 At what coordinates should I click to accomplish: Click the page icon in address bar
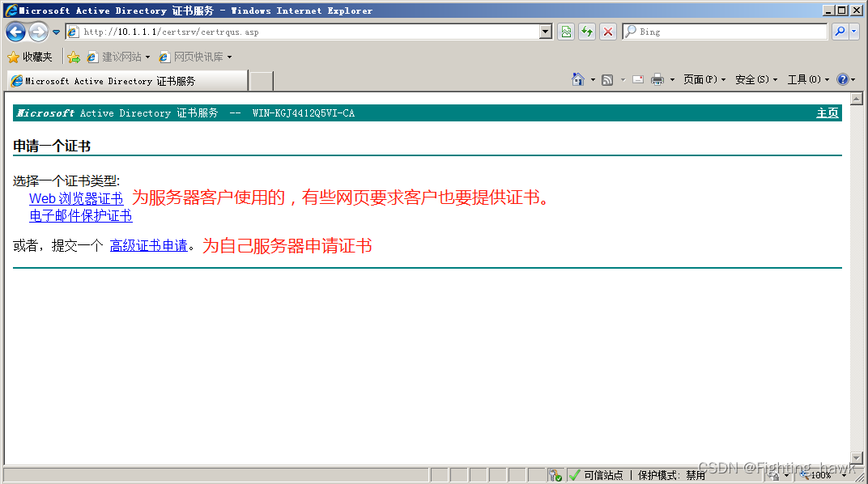[x=73, y=32]
